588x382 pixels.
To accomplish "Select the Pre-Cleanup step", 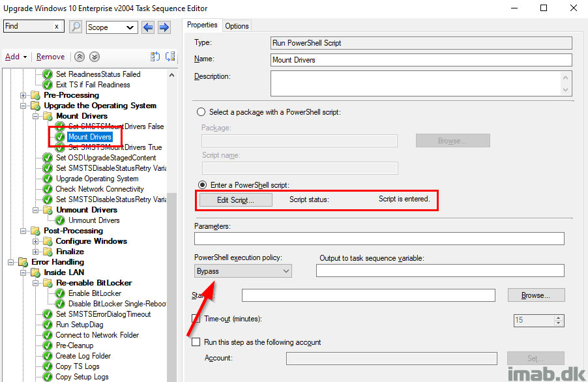I will tap(74, 345).
